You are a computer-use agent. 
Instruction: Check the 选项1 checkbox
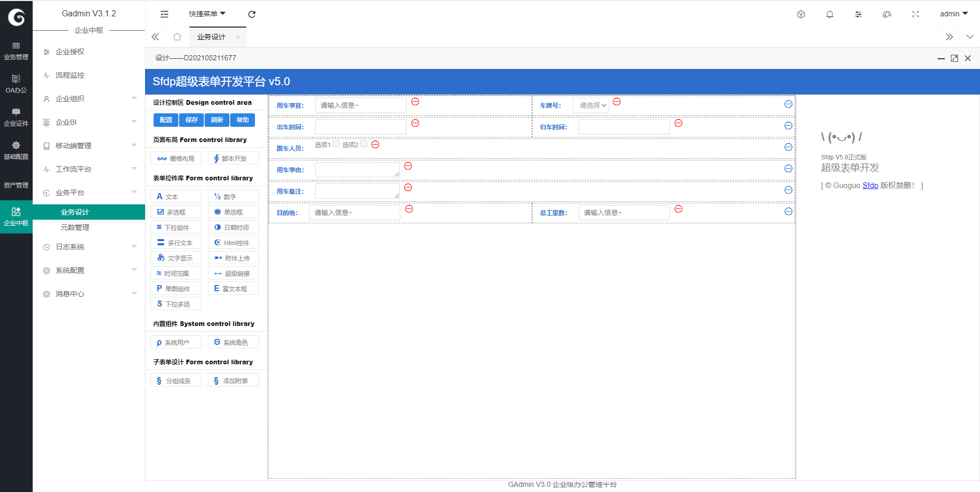[x=336, y=144]
